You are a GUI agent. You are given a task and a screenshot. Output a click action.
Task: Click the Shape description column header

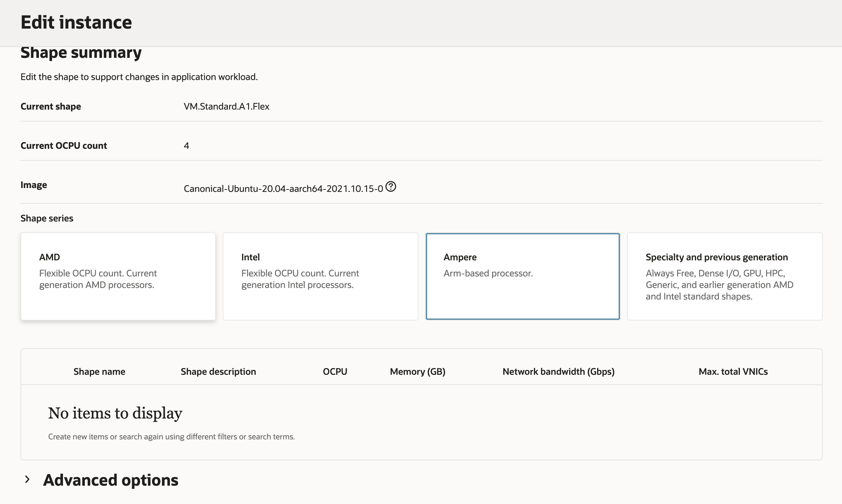(x=218, y=372)
